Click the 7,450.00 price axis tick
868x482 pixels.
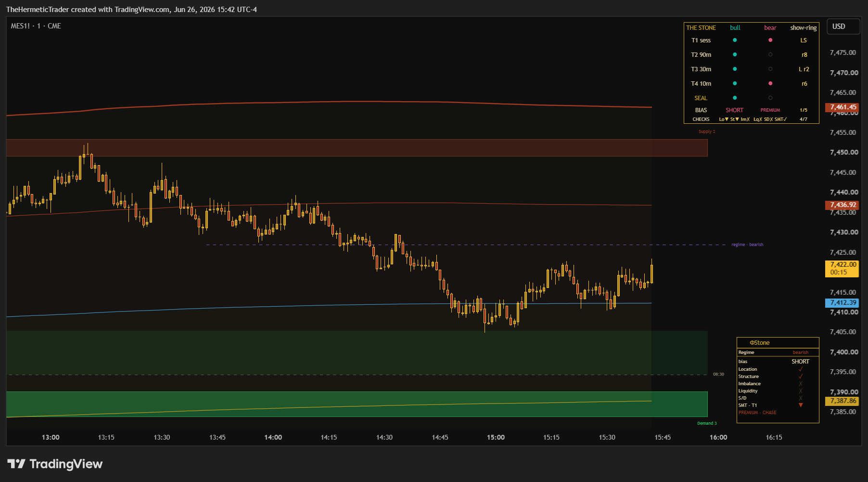[844, 152]
